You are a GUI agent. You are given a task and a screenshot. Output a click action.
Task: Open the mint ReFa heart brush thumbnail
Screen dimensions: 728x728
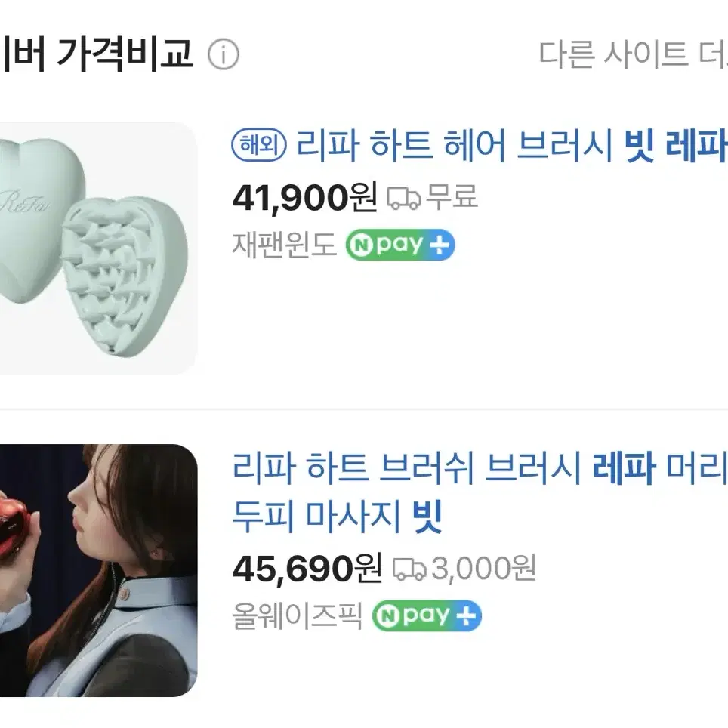98,248
